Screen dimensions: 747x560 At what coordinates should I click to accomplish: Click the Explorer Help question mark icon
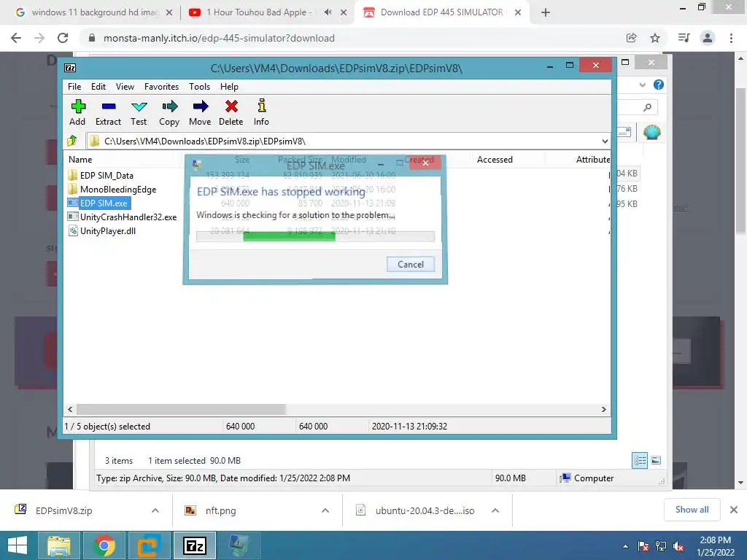coord(659,85)
